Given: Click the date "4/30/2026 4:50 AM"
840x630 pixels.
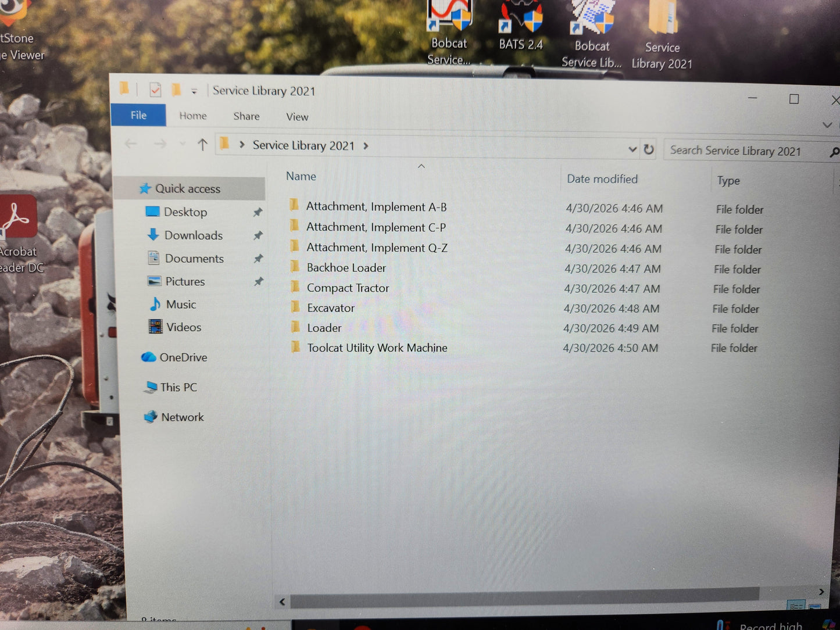Looking at the screenshot, I should [x=610, y=348].
